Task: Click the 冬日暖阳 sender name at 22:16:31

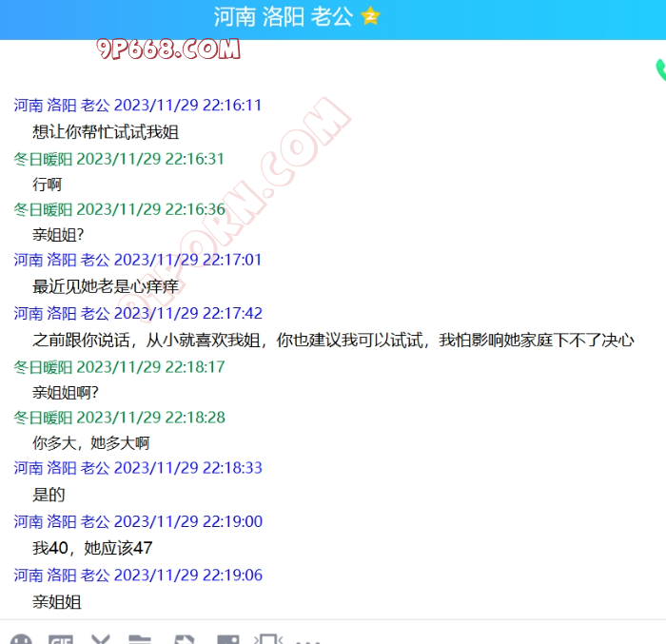Action: [43, 159]
